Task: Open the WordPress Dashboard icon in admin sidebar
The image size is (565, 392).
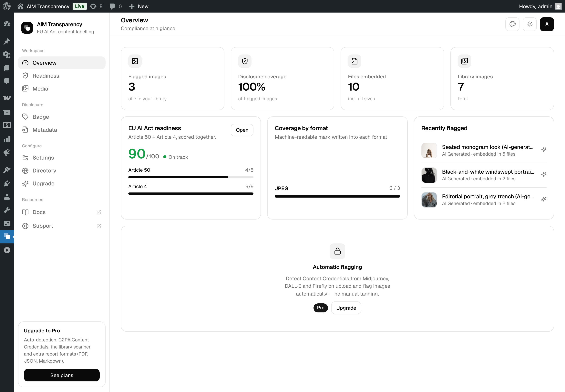Action: click(7, 24)
